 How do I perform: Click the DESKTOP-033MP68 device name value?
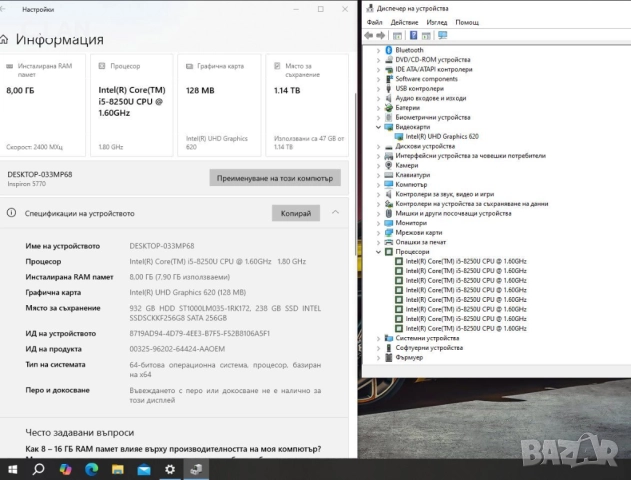[x=162, y=246]
